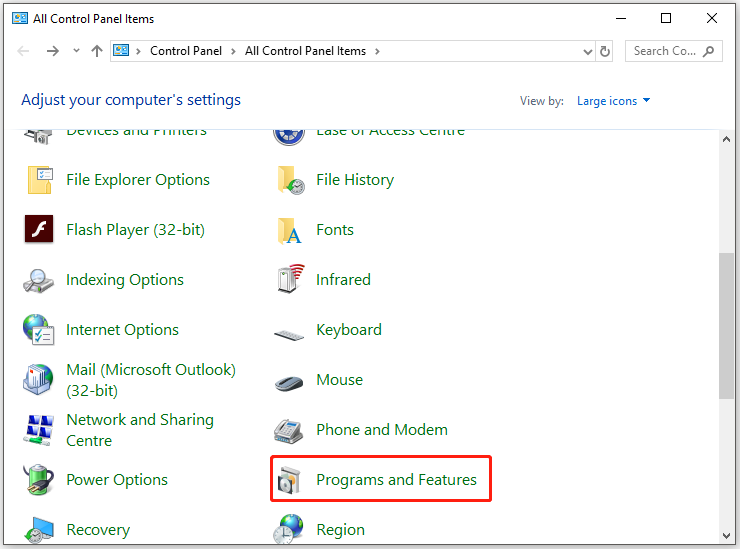Click the scrollbar up arrow
Viewport: 740px width, 549px height.
[x=726, y=139]
